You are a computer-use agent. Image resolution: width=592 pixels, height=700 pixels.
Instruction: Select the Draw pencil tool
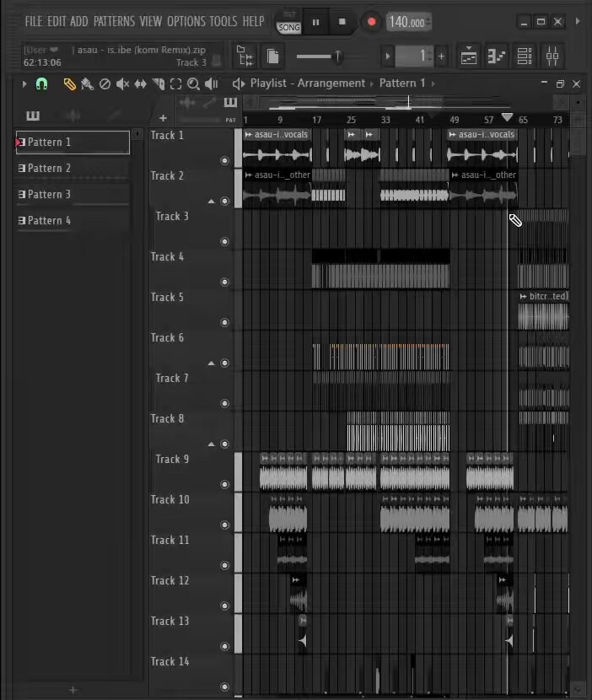(x=69, y=84)
